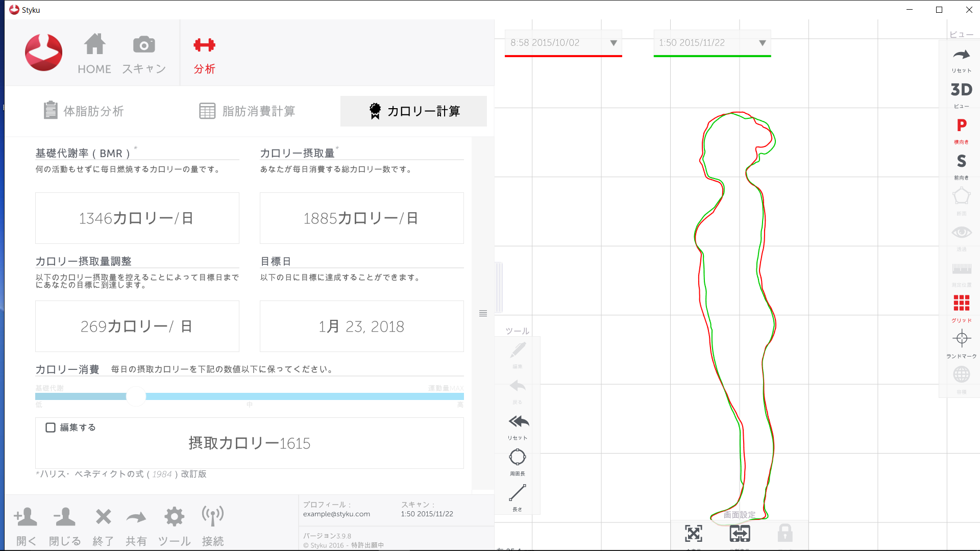The image size is (980, 551).
Task: Click the 目標日 heading
Action: 276,261
